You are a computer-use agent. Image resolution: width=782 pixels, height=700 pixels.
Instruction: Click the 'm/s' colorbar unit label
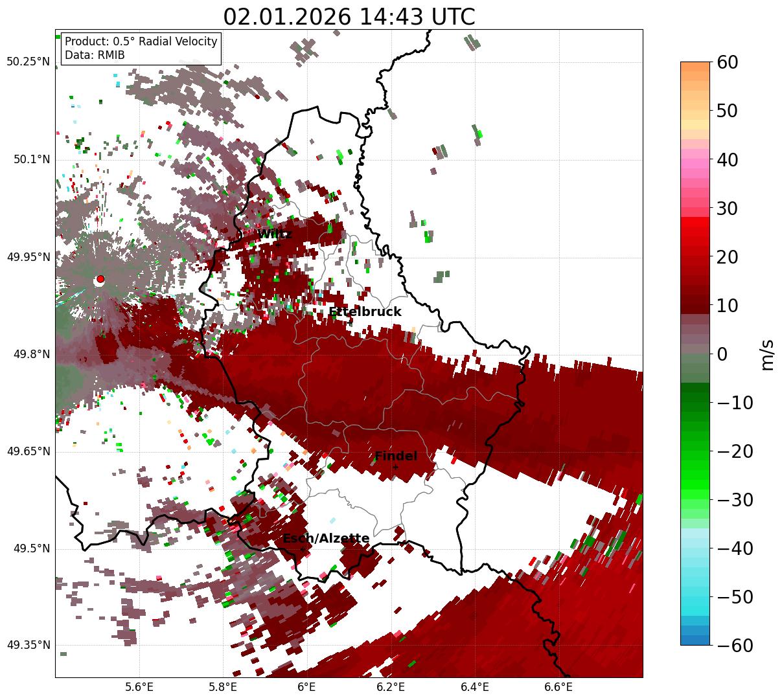tap(767, 354)
